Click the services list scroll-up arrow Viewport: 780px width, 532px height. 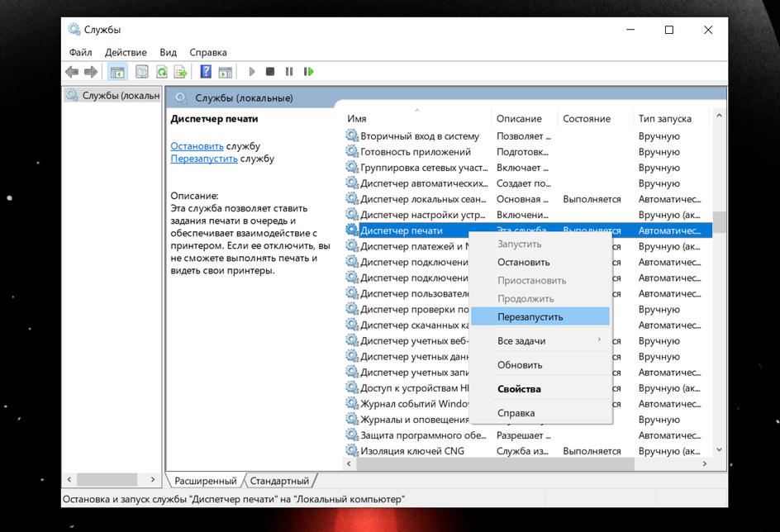click(x=719, y=116)
